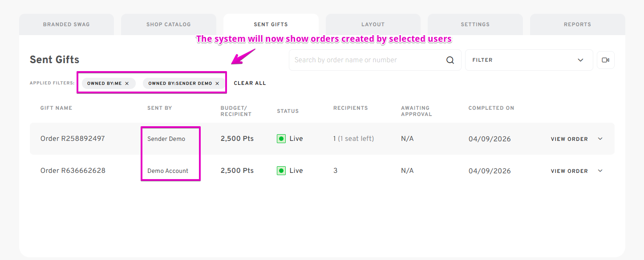
Task: Click green Live status icon for Order R636662628
Action: [x=281, y=171]
